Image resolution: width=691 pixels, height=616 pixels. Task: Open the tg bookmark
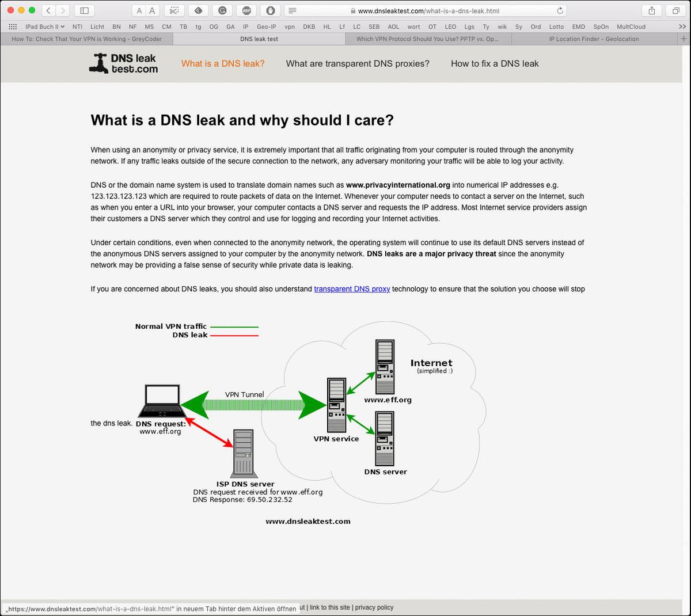[x=198, y=26]
